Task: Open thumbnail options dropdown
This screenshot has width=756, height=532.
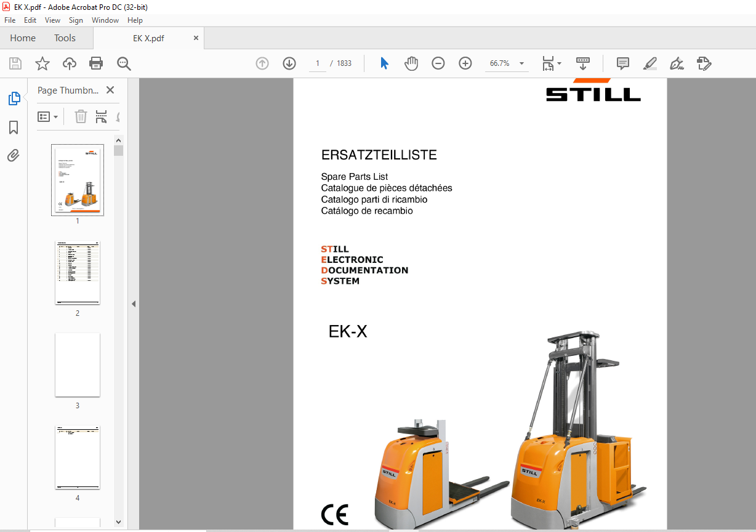Action: pyautogui.click(x=48, y=116)
